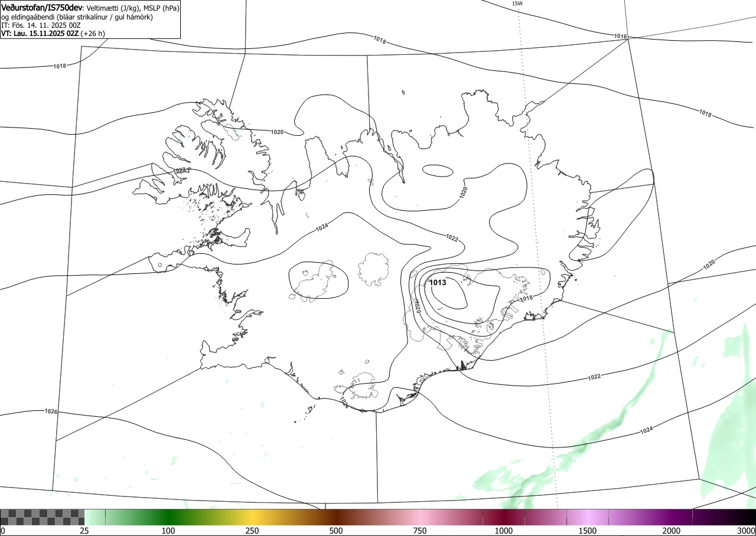Select the 'VT: Lau. 15.11.2025 02Z (+26 h)' line
The image size is (756, 536).
point(53,34)
